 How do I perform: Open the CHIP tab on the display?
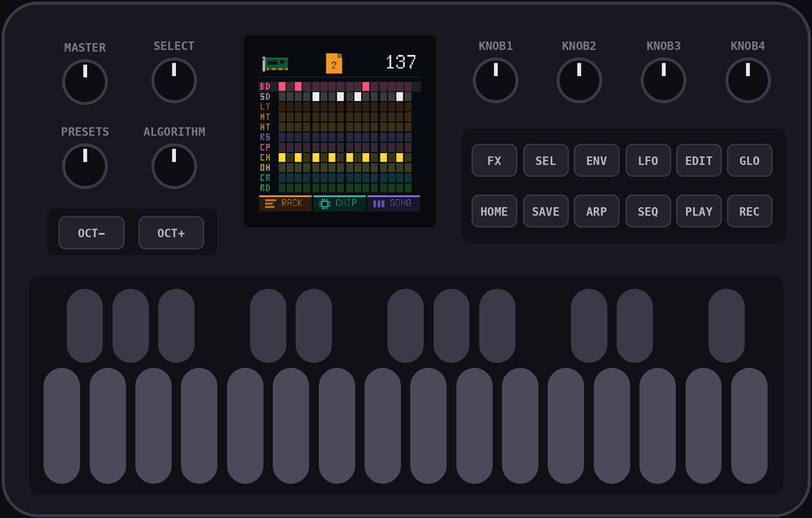click(339, 203)
